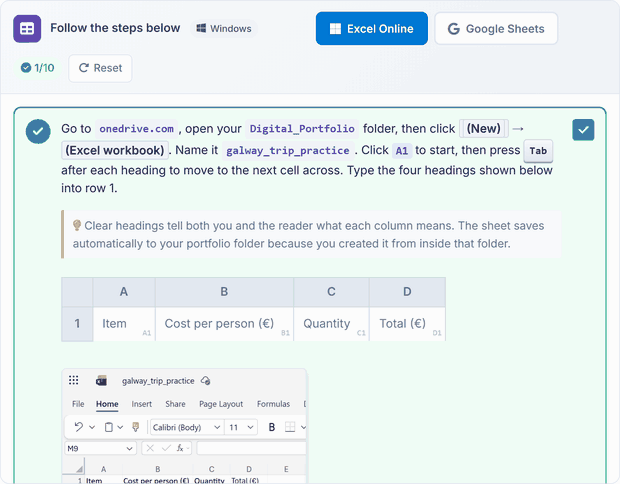Click column header A in the example table
The width and height of the screenshot is (620, 484).
pyautogui.click(x=124, y=292)
